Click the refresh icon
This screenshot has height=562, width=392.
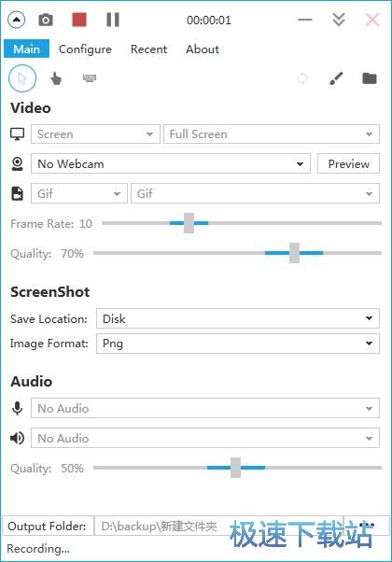[302, 78]
